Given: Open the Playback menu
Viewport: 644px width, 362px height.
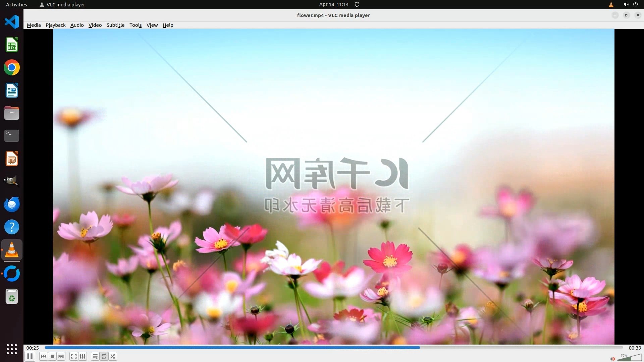Looking at the screenshot, I should click(56, 25).
